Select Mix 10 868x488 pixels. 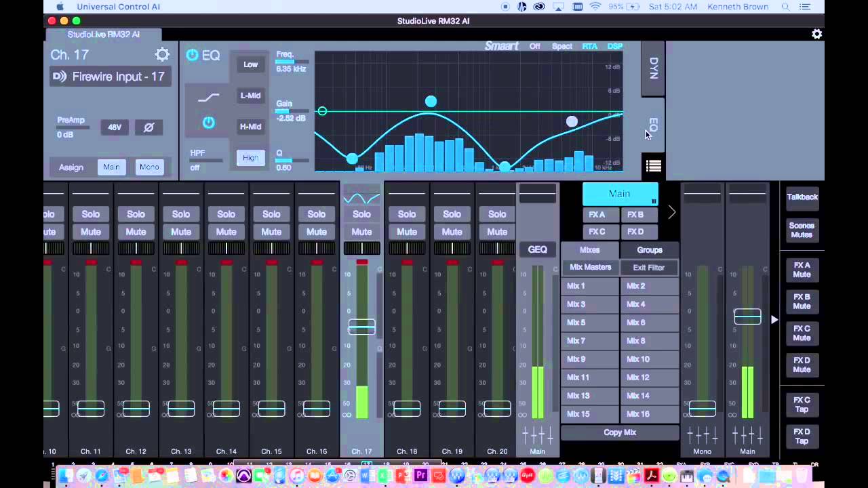tap(649, 359)
